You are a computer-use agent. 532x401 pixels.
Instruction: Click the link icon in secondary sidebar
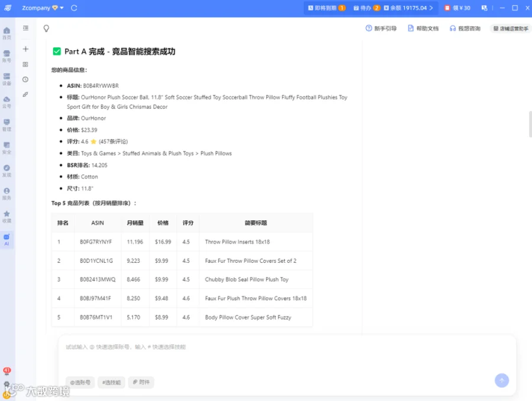(x=25, y=94)
